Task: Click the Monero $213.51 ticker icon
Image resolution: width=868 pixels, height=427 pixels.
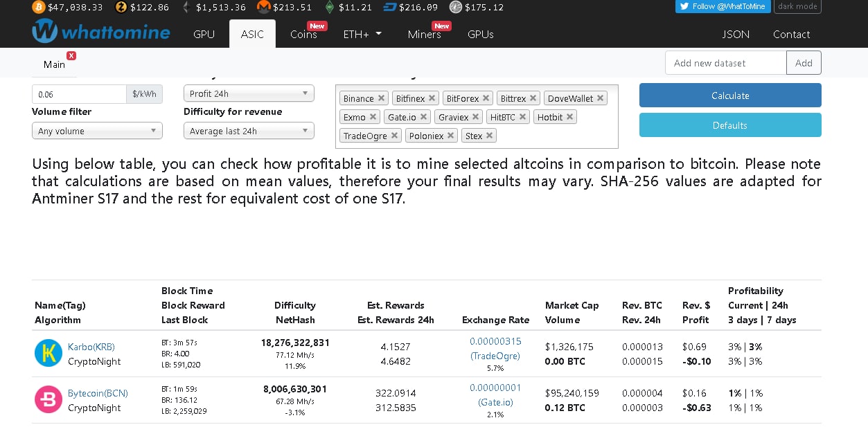Action: coord(263,7)
